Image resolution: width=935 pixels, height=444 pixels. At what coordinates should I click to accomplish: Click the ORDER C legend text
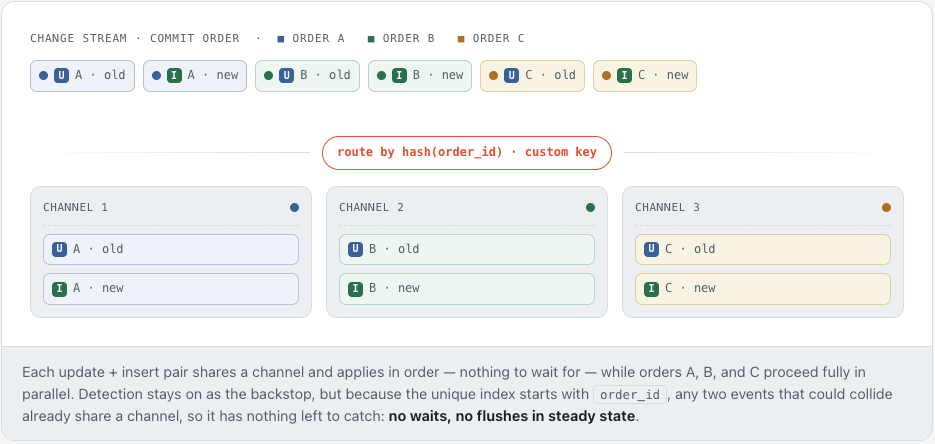tap(499, 39)
